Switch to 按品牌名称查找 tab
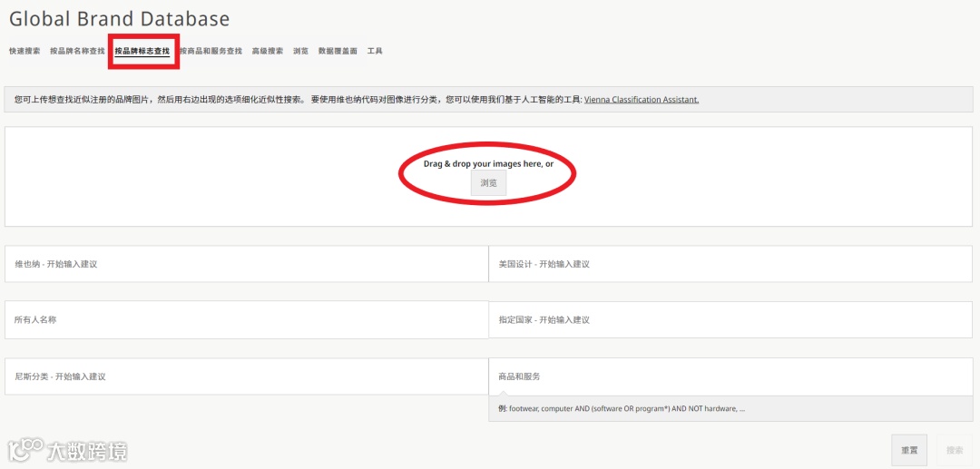 (77, 51)
